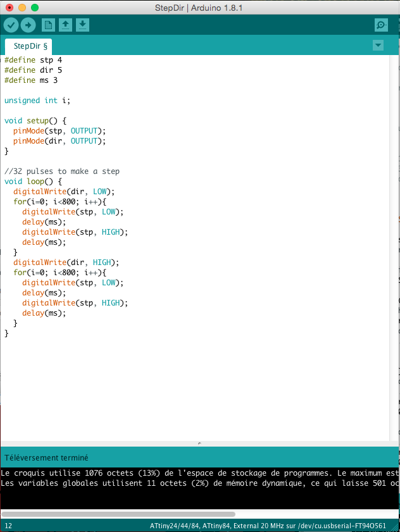Open a sketch with the up-arrow icon

click(65, 25)
